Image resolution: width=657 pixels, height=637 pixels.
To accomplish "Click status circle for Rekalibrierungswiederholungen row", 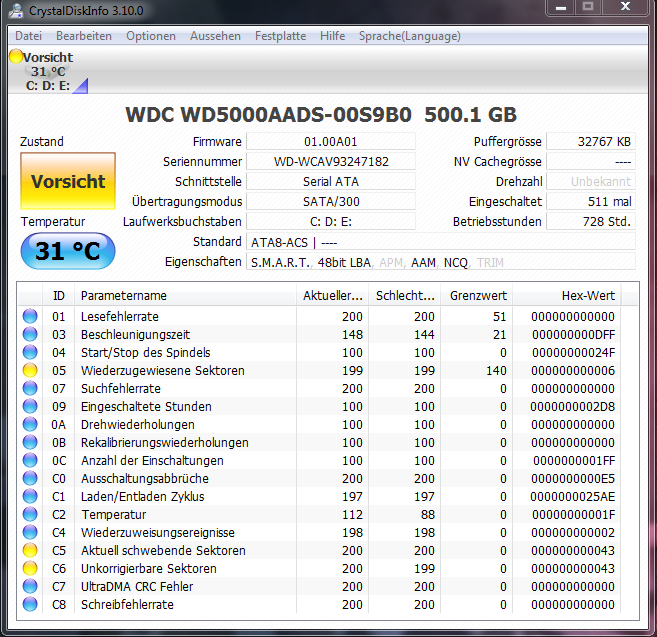I will 30,442.
